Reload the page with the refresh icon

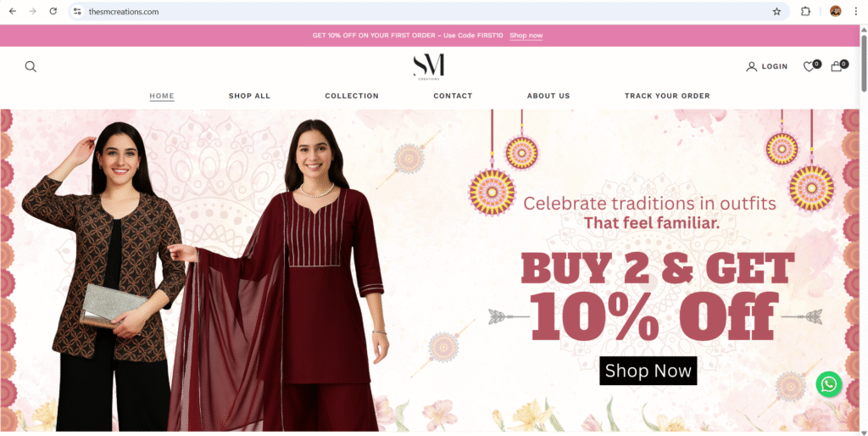click(x=53, y=11)
